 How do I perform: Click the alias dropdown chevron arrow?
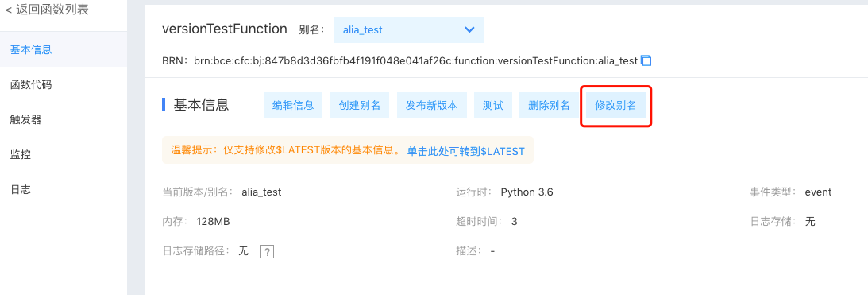pyautogui.click(x=469, y=29)
